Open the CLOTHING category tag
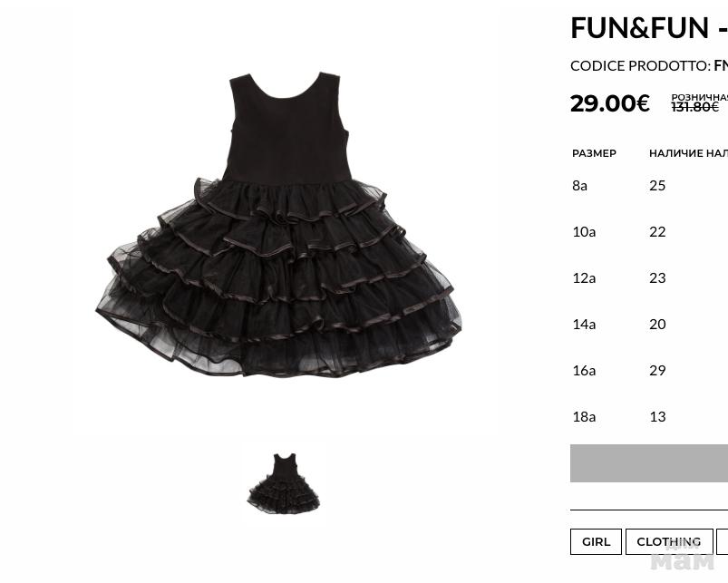 coord(669,541)
